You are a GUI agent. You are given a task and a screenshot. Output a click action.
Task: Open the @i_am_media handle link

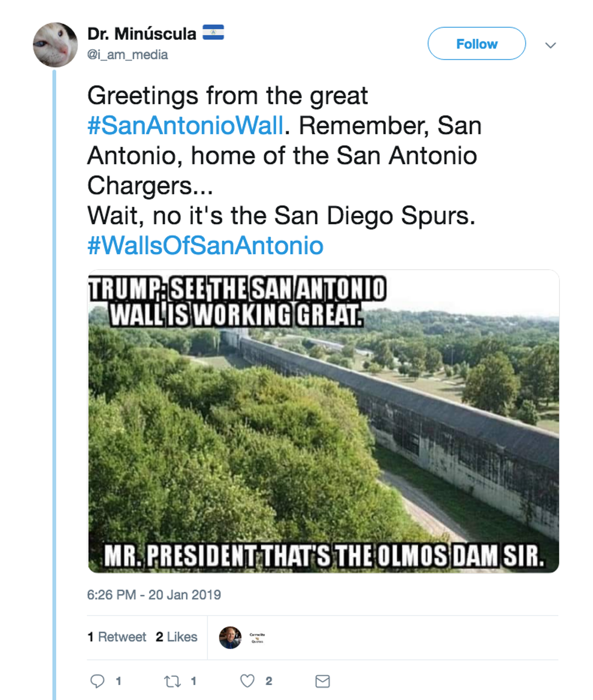coord(127,55)
